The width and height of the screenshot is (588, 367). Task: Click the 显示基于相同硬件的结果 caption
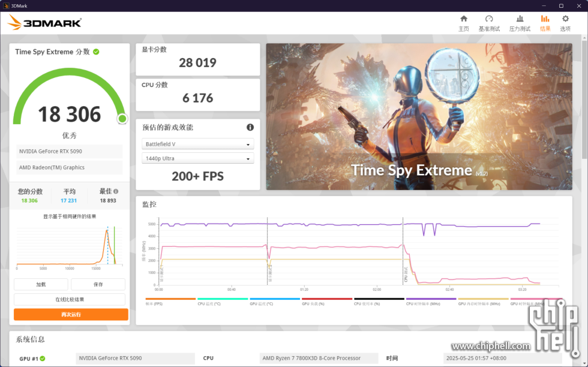pos(70,216)
